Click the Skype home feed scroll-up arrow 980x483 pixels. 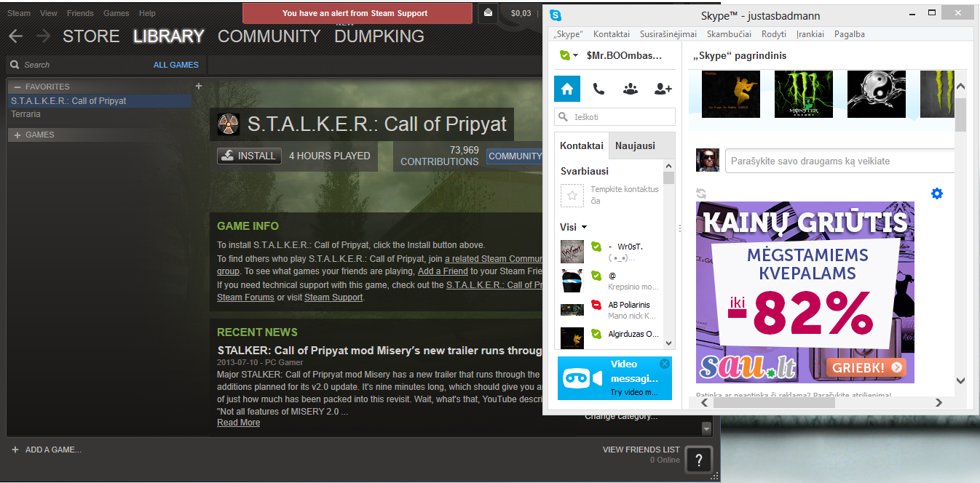click(960, 87)
